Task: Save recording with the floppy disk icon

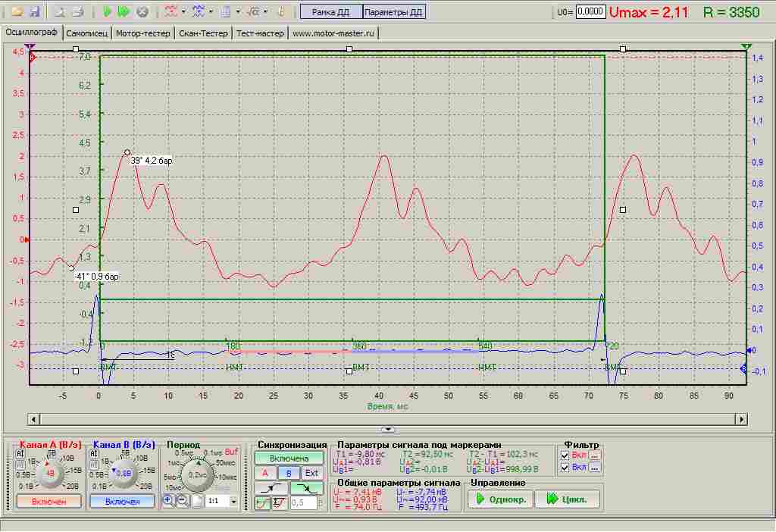Action: (x=34, y=11)
